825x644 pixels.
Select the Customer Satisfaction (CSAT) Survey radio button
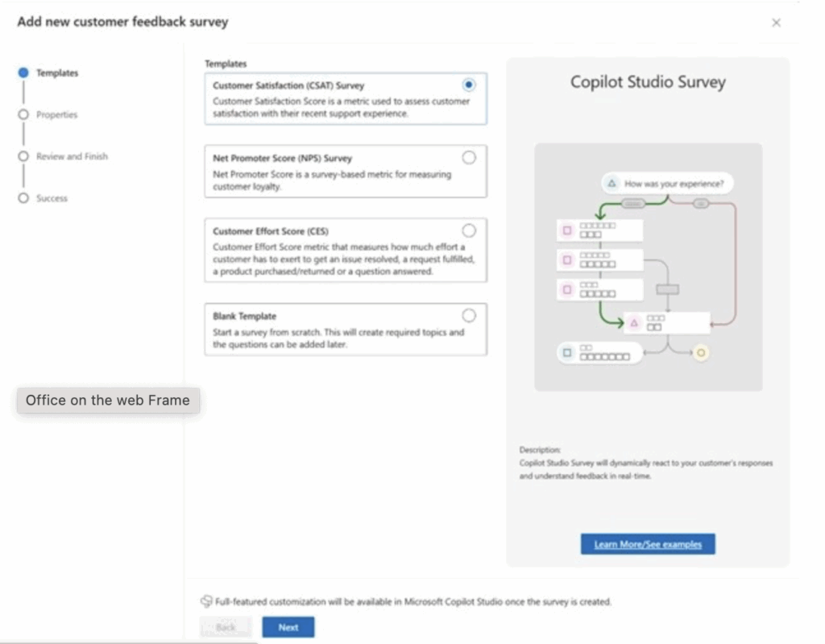pos(468,85)
